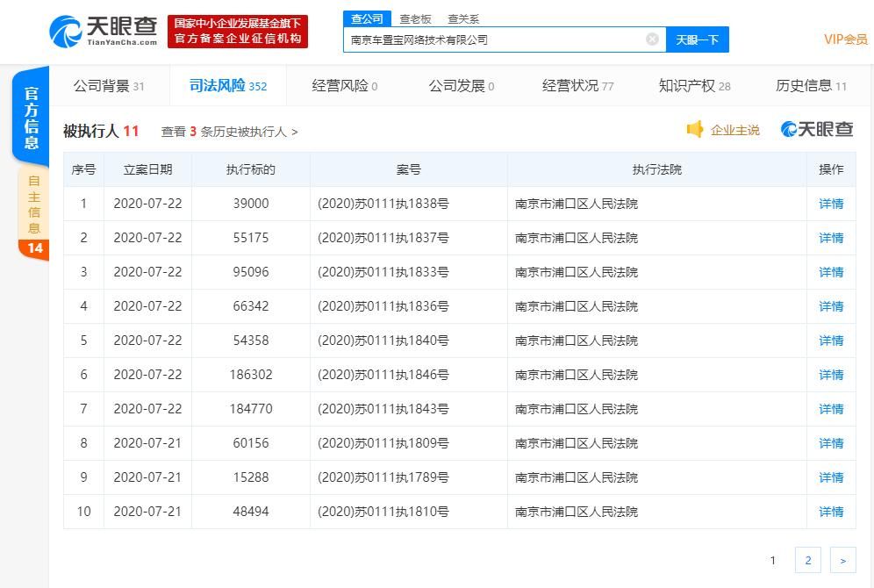874x588 pixels.
Task: Click 详情 for case (2020)苏0111执1810号
Action: pyautogui.click(x=830, y=512)
